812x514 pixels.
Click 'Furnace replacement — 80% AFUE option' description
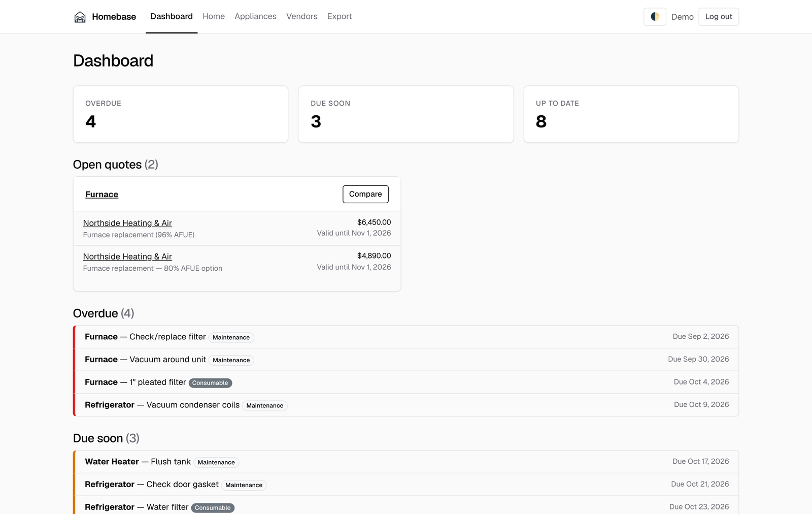pos(153,268)
